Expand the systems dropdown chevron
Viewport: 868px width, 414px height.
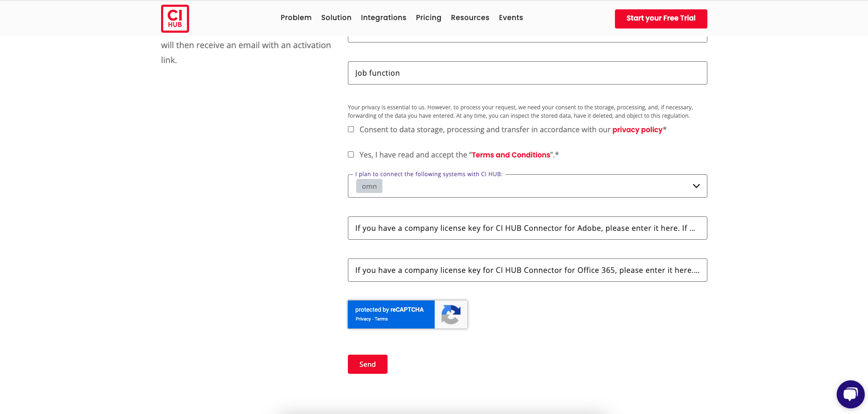click(x=696, y=186)
